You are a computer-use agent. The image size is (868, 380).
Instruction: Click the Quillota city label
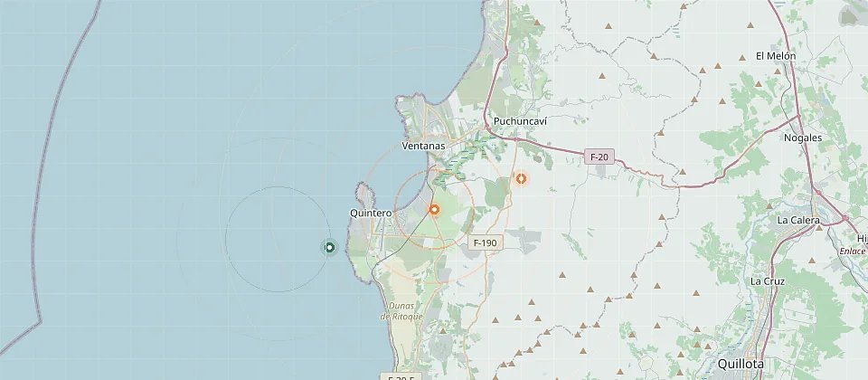[x=741, y=364]
